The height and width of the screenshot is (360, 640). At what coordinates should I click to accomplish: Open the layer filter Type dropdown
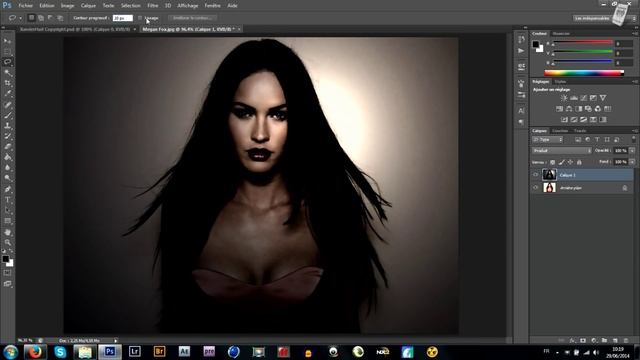(547, 140)
